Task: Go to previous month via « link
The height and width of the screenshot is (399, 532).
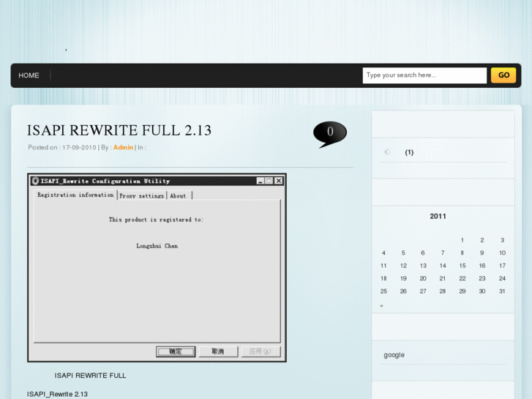Action: [x=382, y=305]
